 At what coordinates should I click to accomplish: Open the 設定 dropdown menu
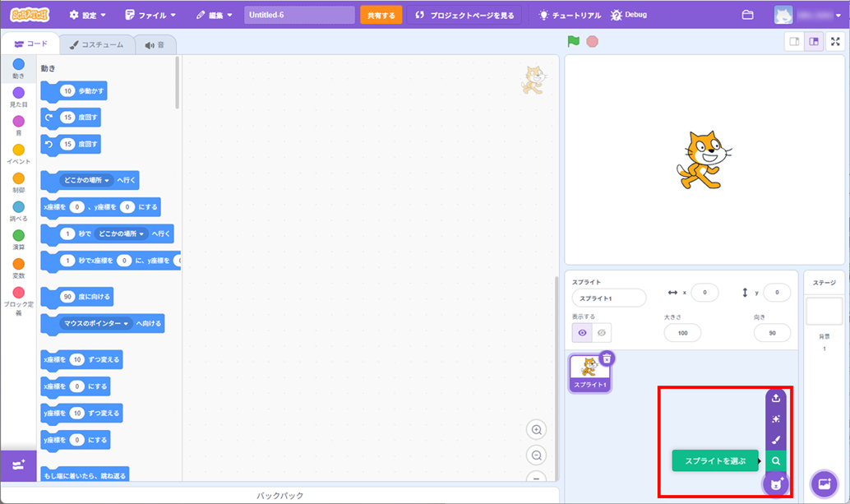87,15
